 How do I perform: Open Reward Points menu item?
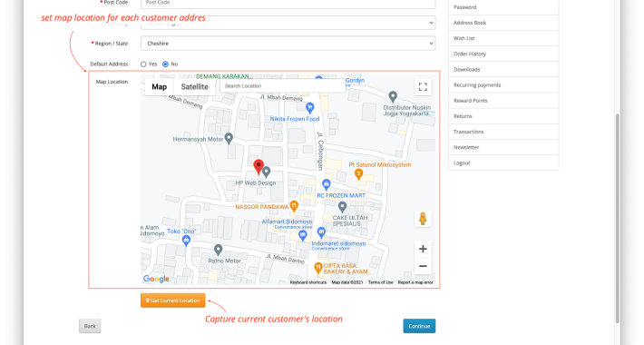pyautogui.click(x=503, y=101)
